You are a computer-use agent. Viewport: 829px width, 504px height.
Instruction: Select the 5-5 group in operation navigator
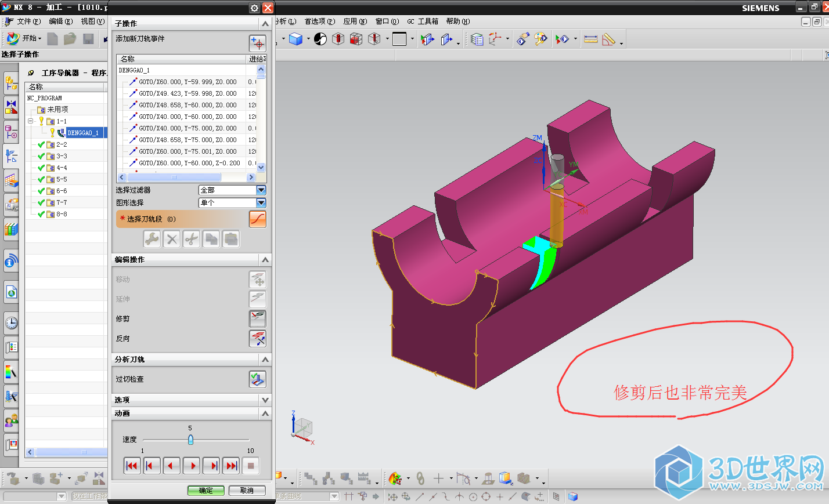tap(62, 179)
